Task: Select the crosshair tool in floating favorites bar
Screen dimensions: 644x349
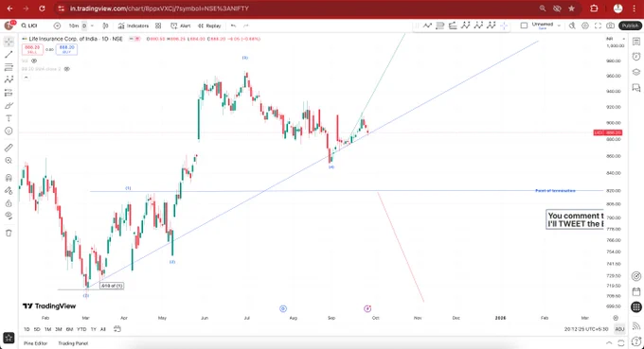Action: (504, 26)
